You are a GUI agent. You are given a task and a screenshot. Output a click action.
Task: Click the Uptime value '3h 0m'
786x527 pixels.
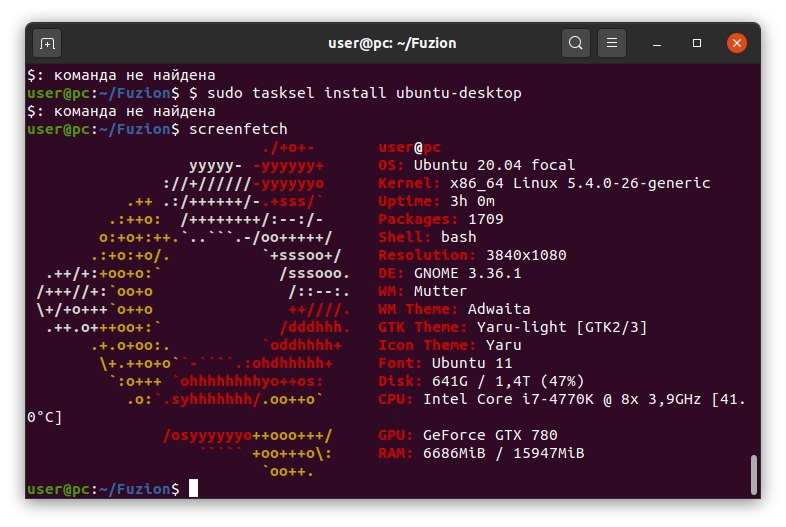pyautogui.click(x=472, y=201)
